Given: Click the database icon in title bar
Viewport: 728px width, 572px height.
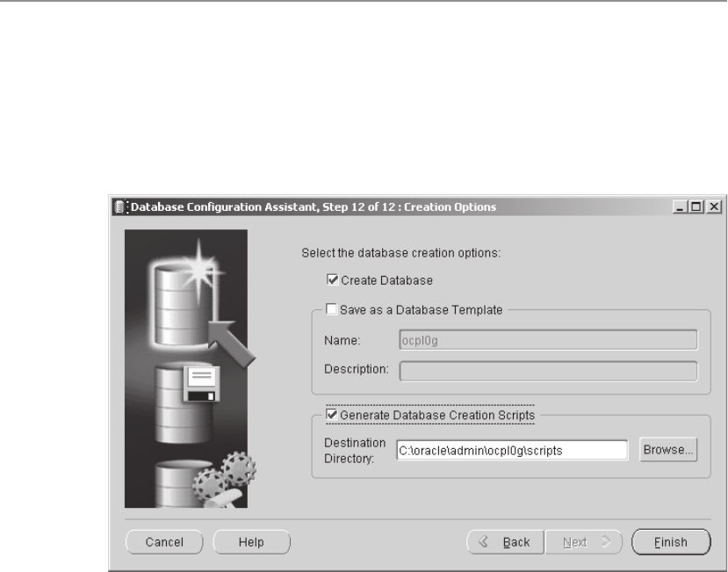Looking at the screenshot, I should (119, 206).
